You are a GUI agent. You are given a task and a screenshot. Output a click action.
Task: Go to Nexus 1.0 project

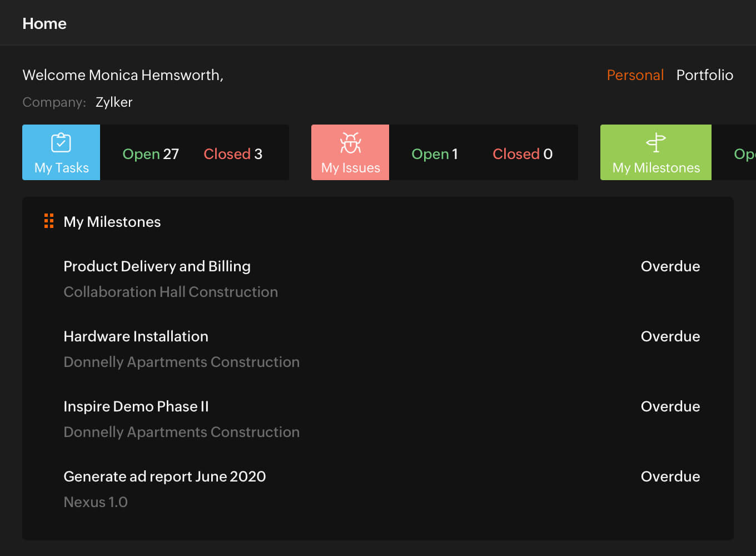(96, 502)
